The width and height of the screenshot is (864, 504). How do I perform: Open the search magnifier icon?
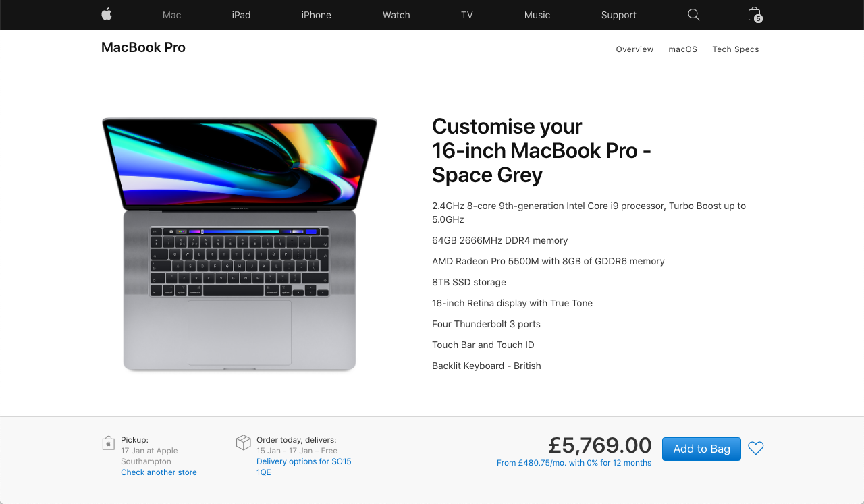[693, 14]
